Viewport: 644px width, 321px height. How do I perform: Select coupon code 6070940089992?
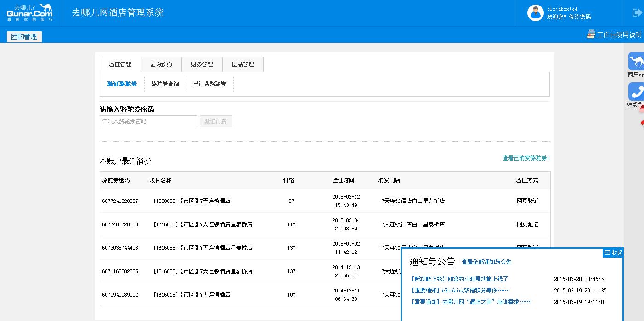tap(120, 295)
